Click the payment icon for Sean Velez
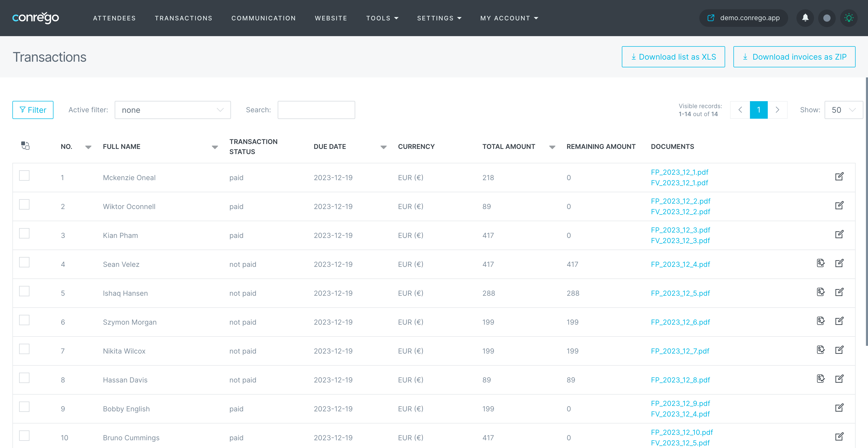This screenshot has height=448, width=868. pos(820,263)
